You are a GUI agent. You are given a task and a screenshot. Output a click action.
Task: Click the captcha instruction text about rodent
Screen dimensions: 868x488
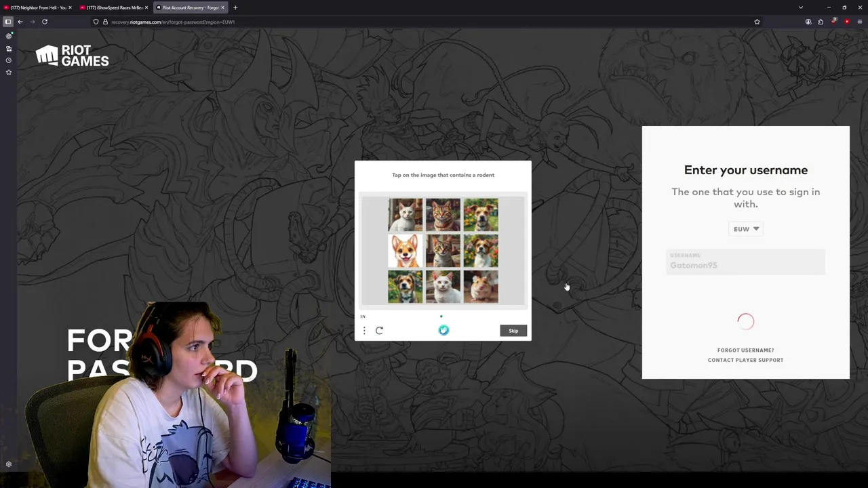(x=443, y=175)
